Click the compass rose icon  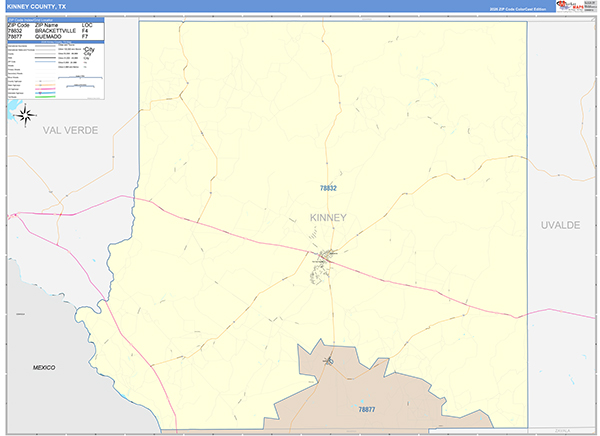[x=26, y=116]
